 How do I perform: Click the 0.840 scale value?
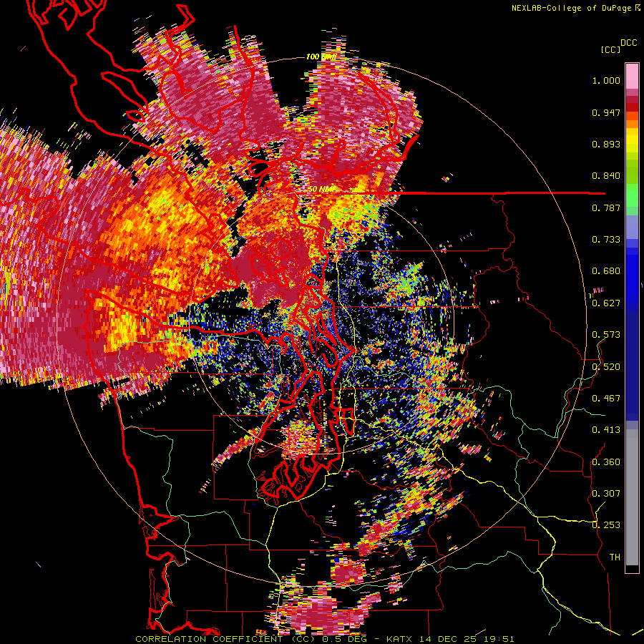tap(606, 176)
